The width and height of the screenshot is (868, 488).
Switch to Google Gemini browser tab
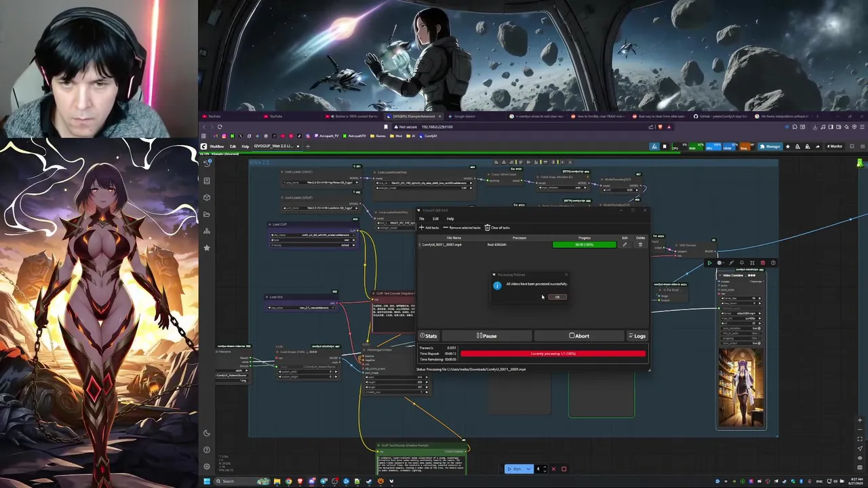465,116
